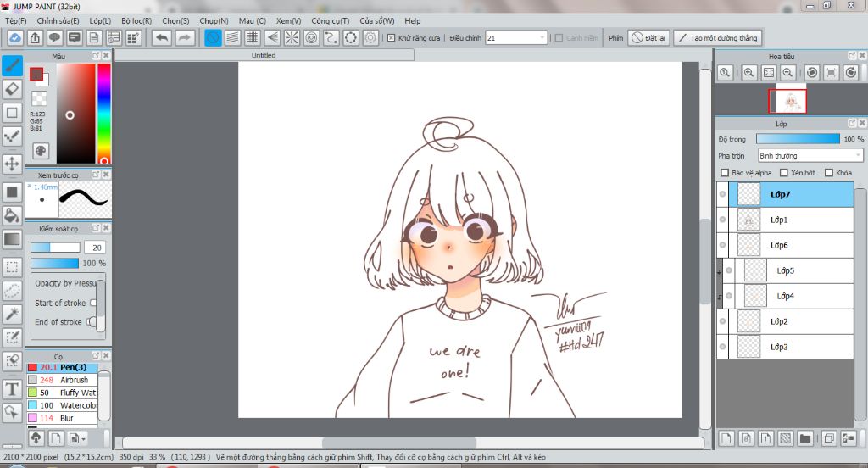Image resolution: width=868 pixels, height=468 pixels.
Task: Click Tạo một đường thẳng button
Action: click(718, 37)
